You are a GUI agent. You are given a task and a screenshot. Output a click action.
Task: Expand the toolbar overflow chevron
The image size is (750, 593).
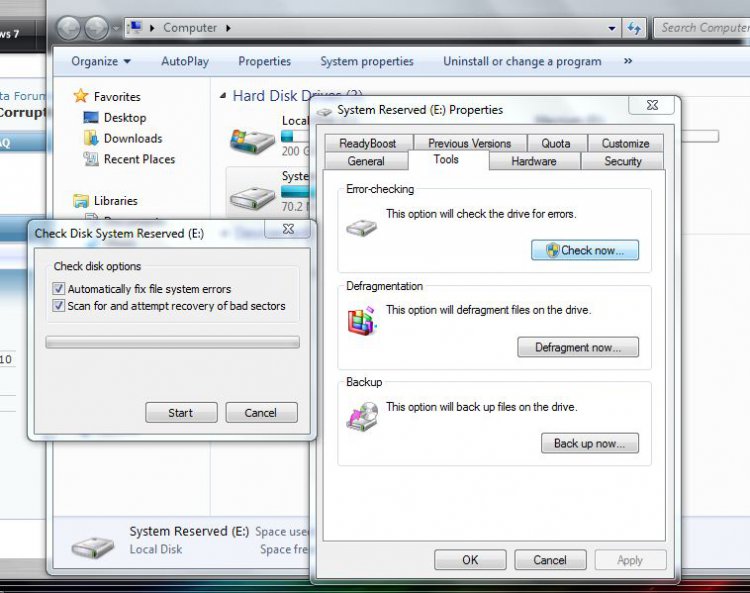pos(628,61)
